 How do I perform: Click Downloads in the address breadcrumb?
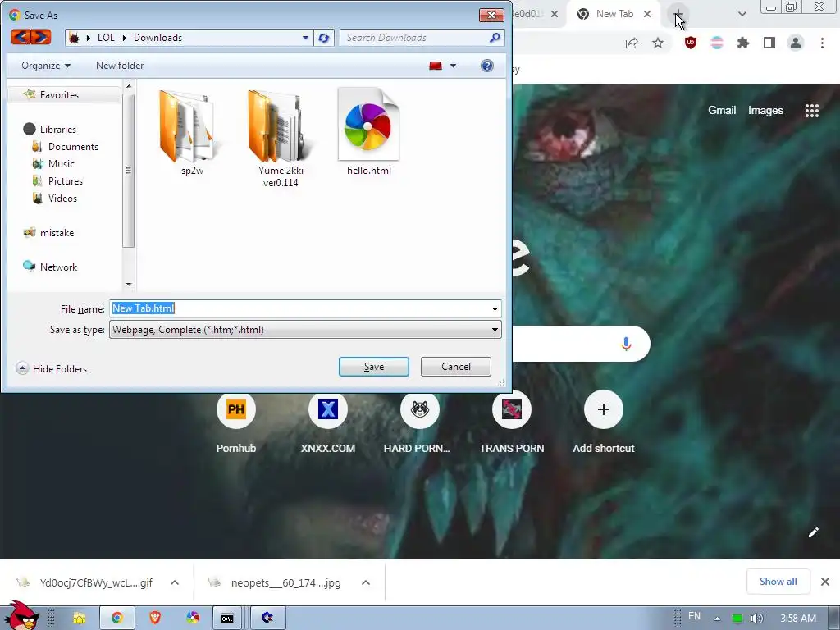point(157,38)
